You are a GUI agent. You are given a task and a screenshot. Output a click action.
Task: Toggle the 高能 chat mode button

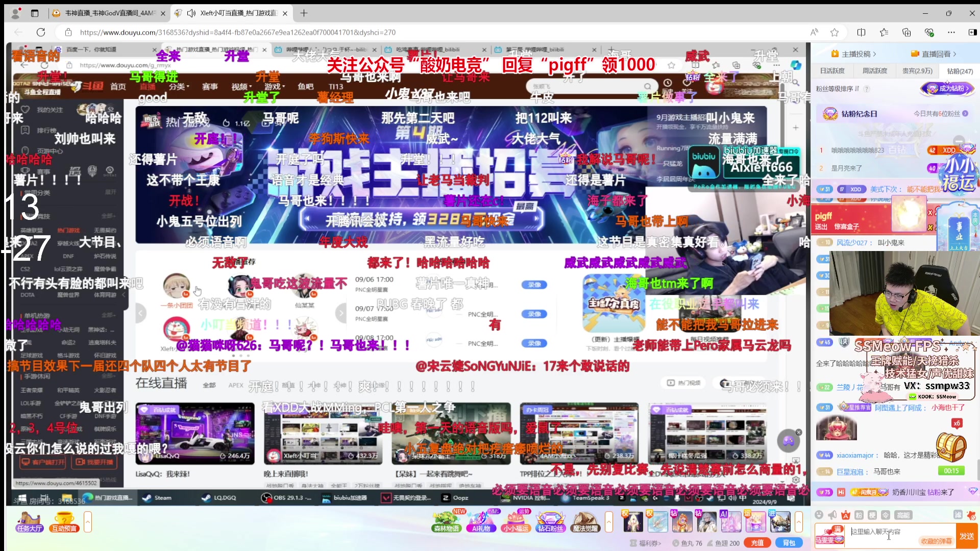903,515
